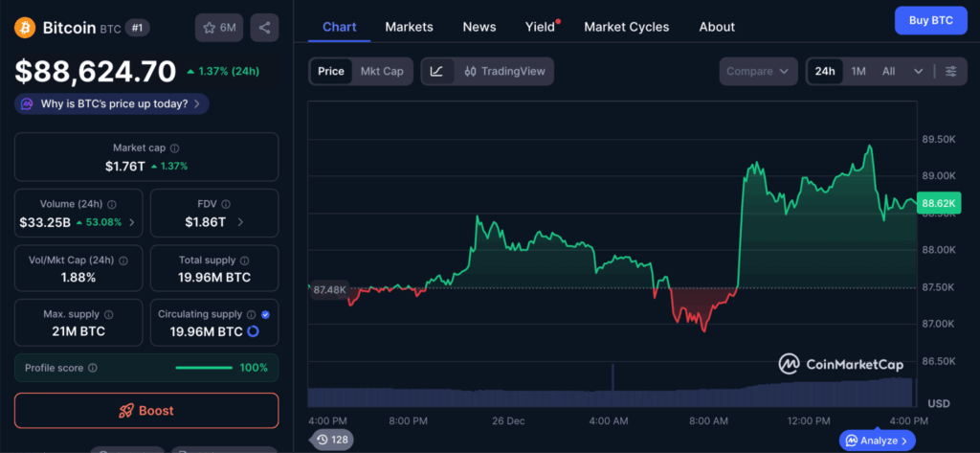Open the chart settings sliders icon
The image size is (980, 453).
(950, 72)
